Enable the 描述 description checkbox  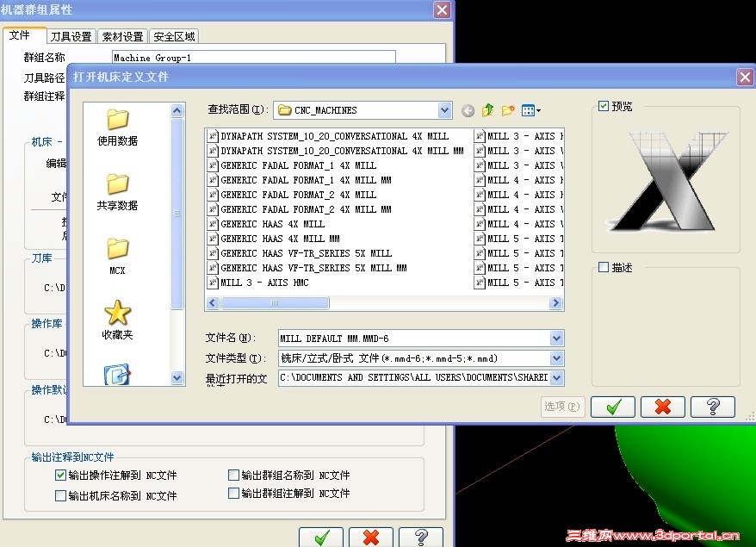(x=603, y=267)
